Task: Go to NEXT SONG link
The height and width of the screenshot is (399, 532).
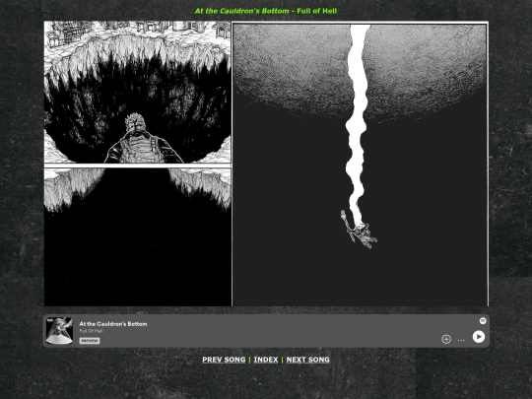Action: pos(307,360)
